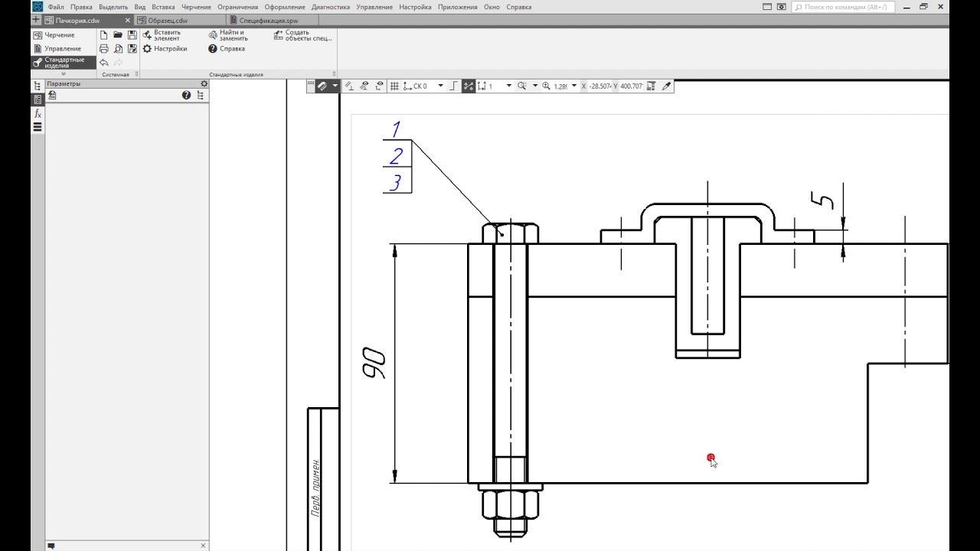Open the zoom-to-fit options dropdown
This screenshot has height=551, width=980.
[535, 86]
